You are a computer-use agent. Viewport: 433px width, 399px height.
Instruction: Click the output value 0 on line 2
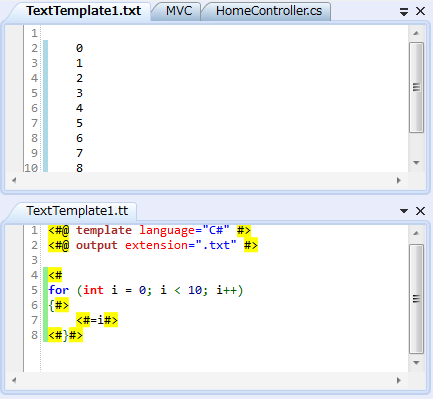[79, 48]
